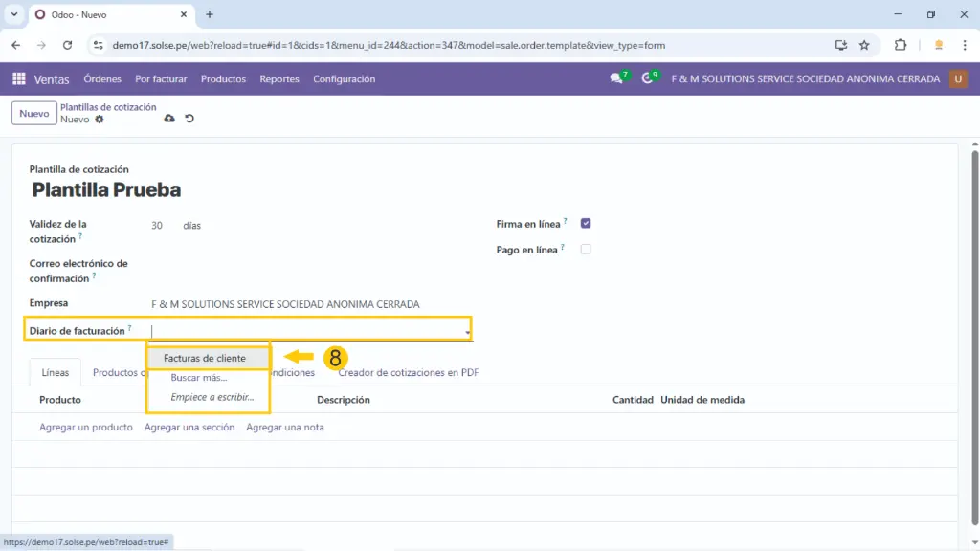Image resolution: width=980 pixels, height=551 pixels.
Task: Reload the browser page
Action: click(x=67, y=45)
